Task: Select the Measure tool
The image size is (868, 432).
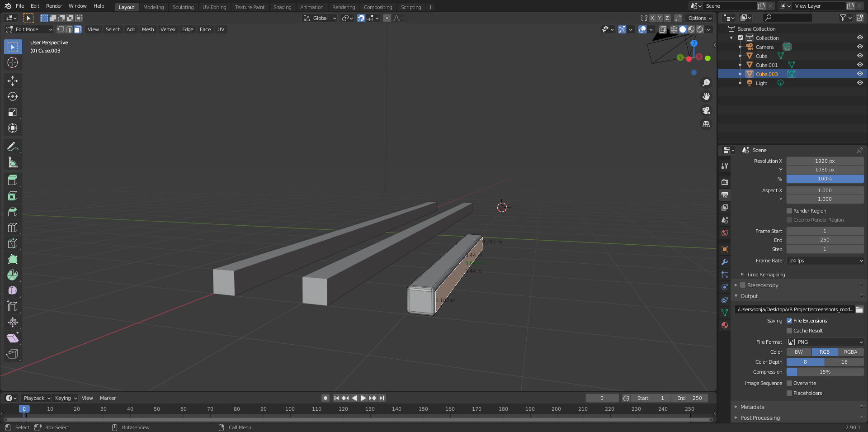Action: click(x=13, y=162)
